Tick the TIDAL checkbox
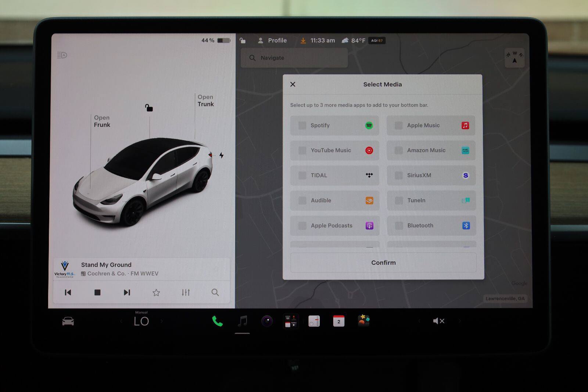Screen dimensions: 588x392 pos(302,175)
